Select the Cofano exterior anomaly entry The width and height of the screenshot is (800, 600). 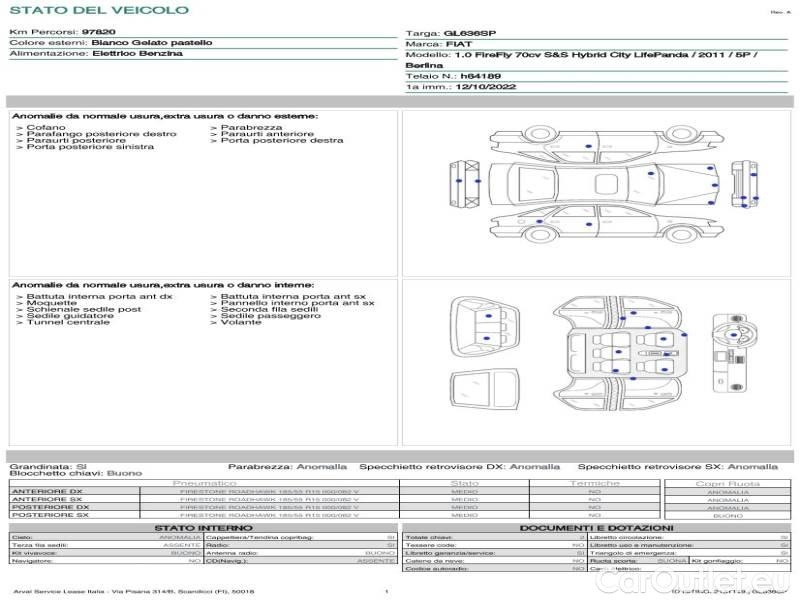coord(46,128)
